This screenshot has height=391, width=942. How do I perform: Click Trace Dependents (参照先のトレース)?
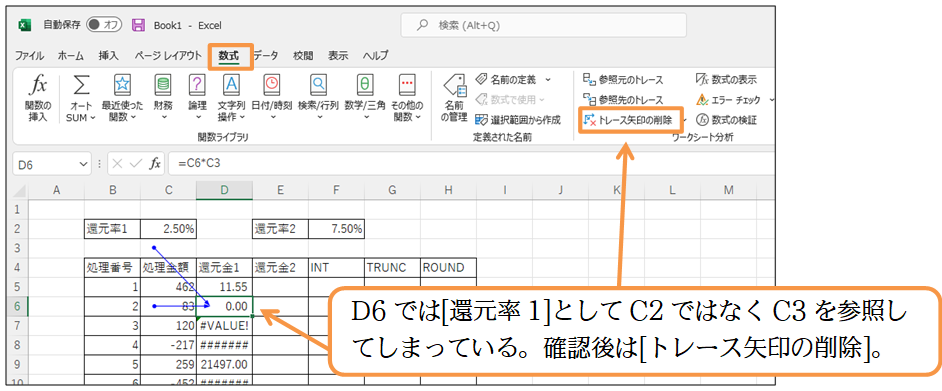(x=623, y=100)
